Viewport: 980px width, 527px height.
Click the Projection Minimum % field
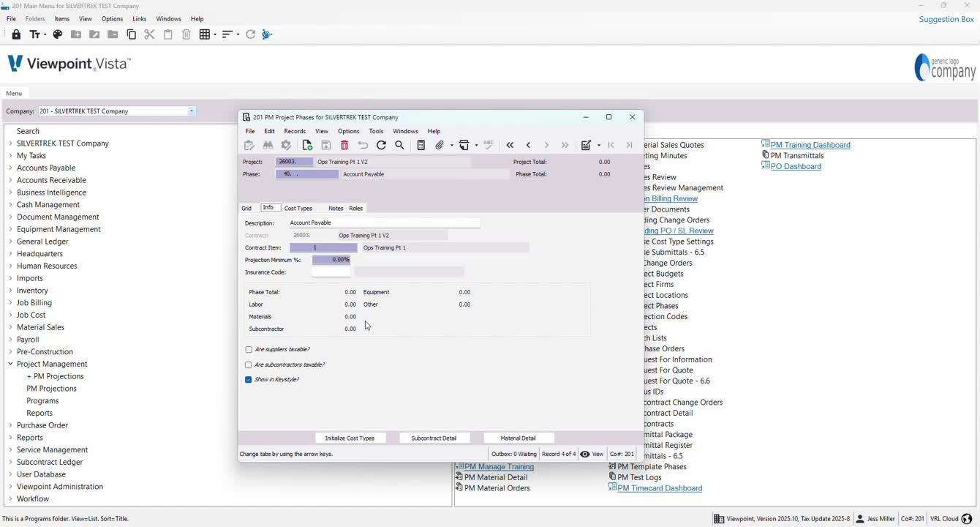(331, 260)
